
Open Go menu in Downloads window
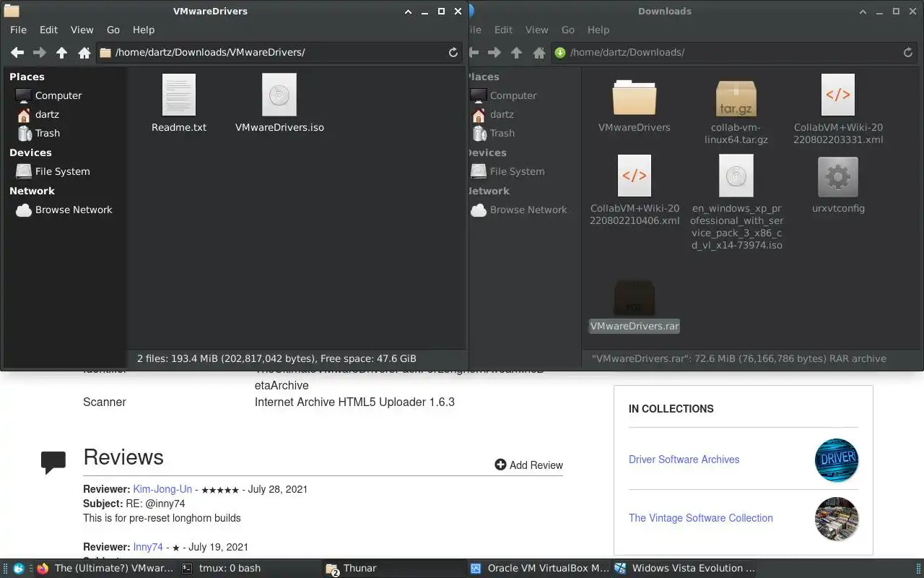point(568,30)
